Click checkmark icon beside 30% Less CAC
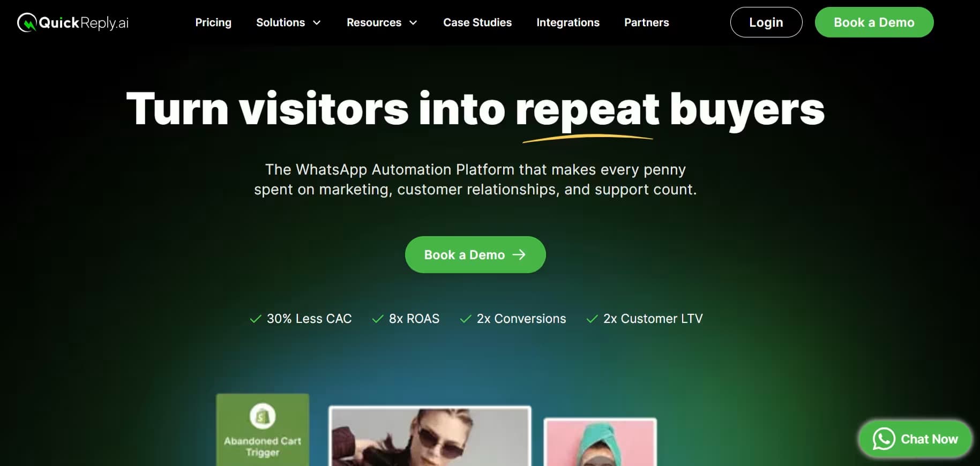 (x=256, y=319)
